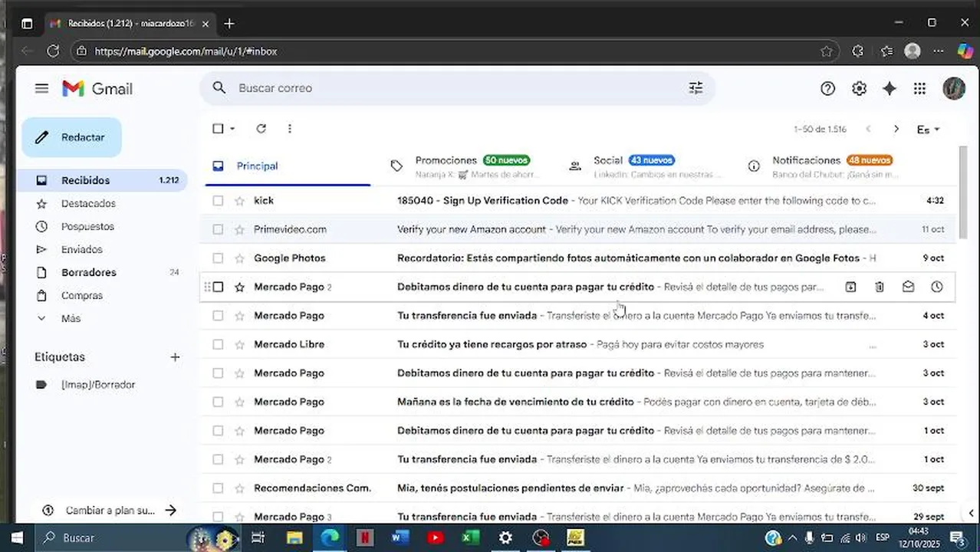Open the Gemini sparkle icon
Image resolution: width=980 pixels, height=552 pixels.
pyautogui.click(x=890, y=88)
